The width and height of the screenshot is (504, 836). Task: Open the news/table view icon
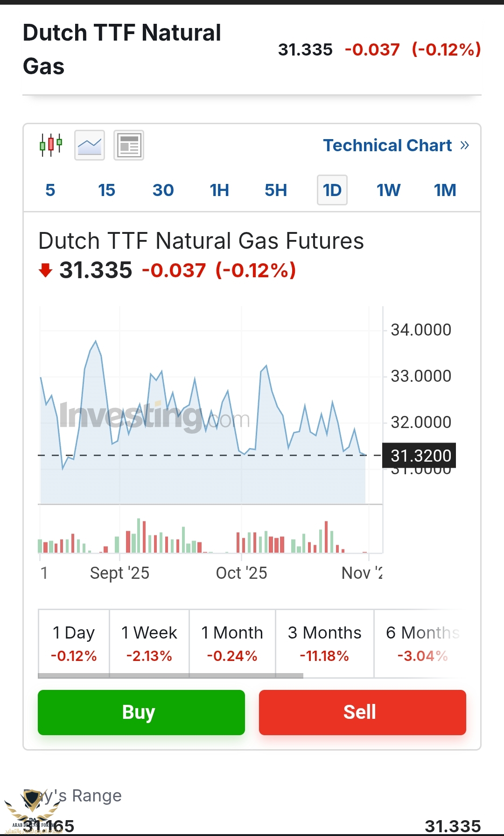[x=129, y=145]
